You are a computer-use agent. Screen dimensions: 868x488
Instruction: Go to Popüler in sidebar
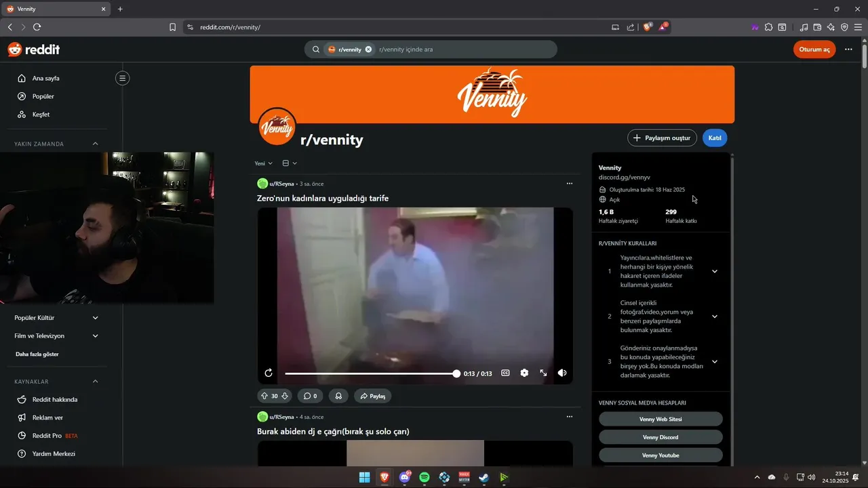43,96
